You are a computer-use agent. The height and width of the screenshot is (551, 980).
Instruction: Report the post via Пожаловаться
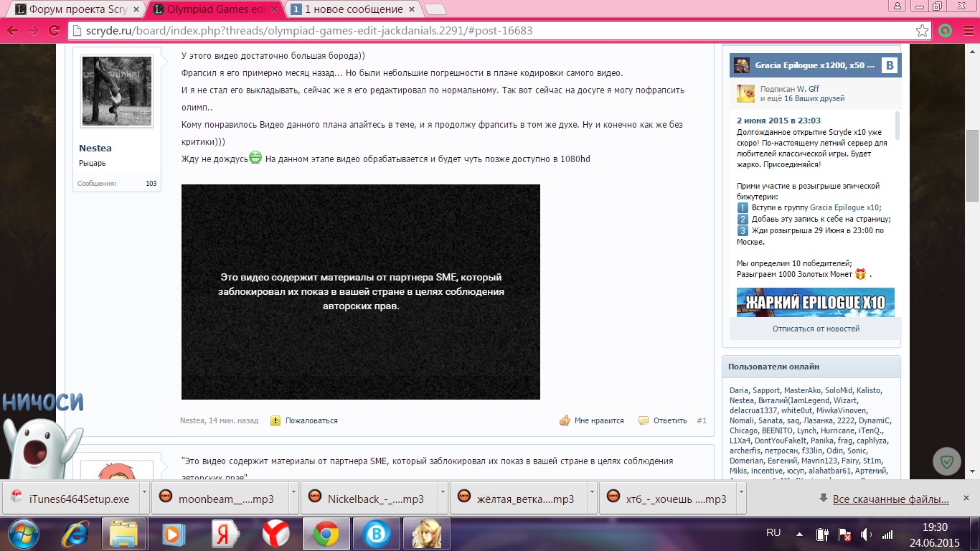[311, 420]
